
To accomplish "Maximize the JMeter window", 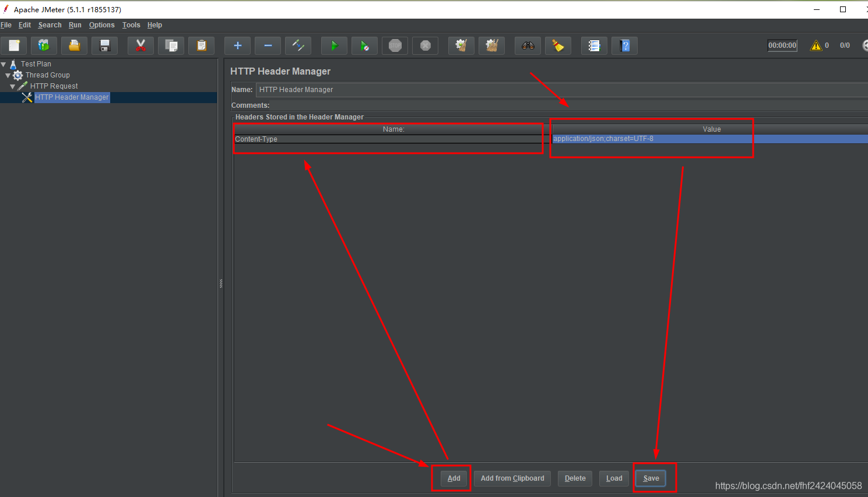I will click(843, 9).
